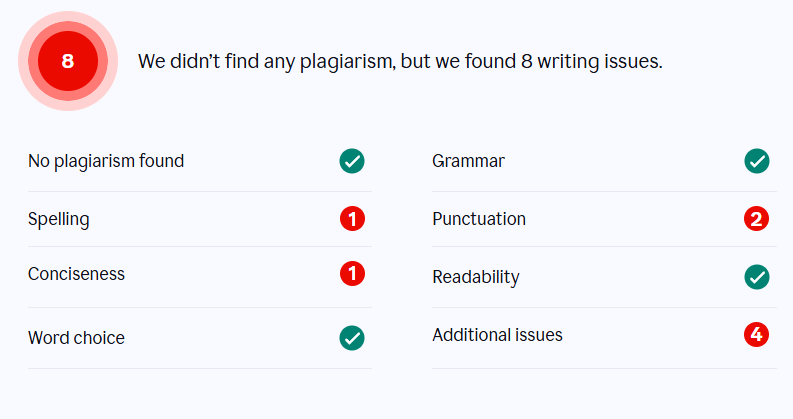
Task: Click the green checkmark beside Grammar
Action: click(756, 161)
